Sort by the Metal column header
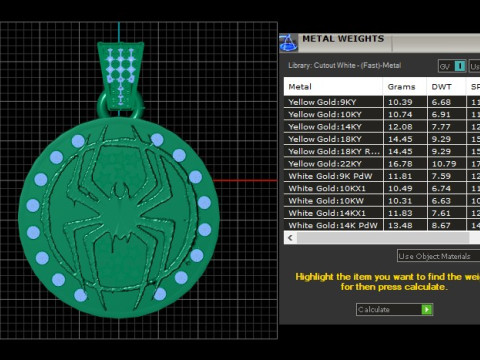 tap(333, 87)
